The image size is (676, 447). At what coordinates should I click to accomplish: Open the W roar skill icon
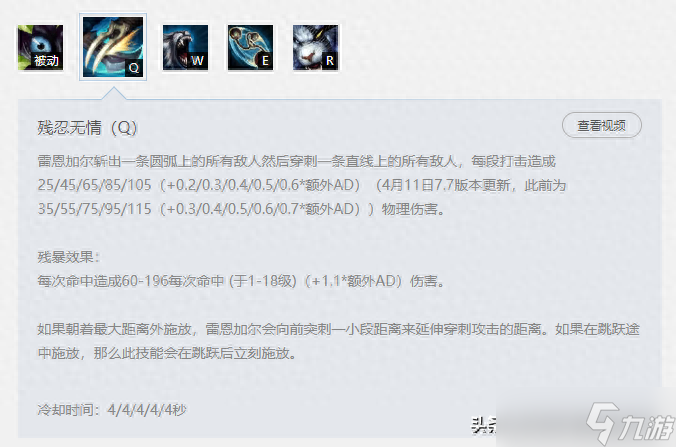[185, 47]
